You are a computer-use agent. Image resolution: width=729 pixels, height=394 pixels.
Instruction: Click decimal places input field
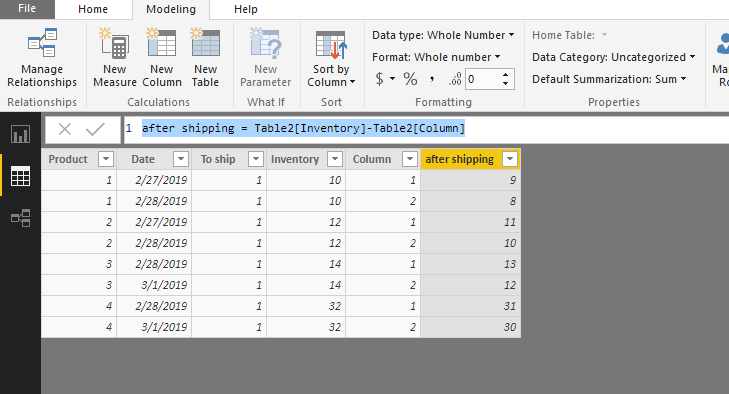(x=483, y=79)
